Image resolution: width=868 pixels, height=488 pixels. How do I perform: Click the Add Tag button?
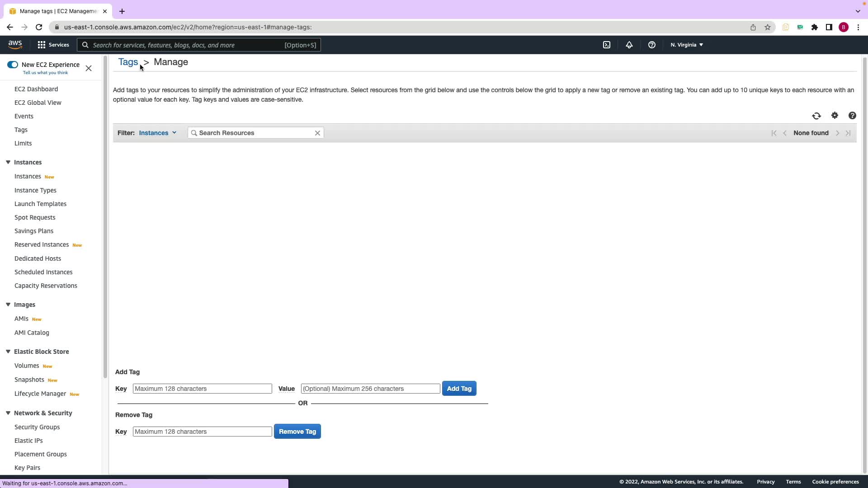(x=459, y=389)
